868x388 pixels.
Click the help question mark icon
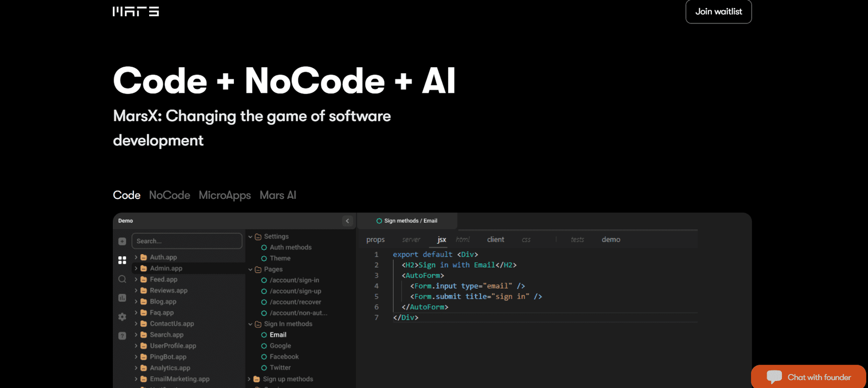(122, 336)
